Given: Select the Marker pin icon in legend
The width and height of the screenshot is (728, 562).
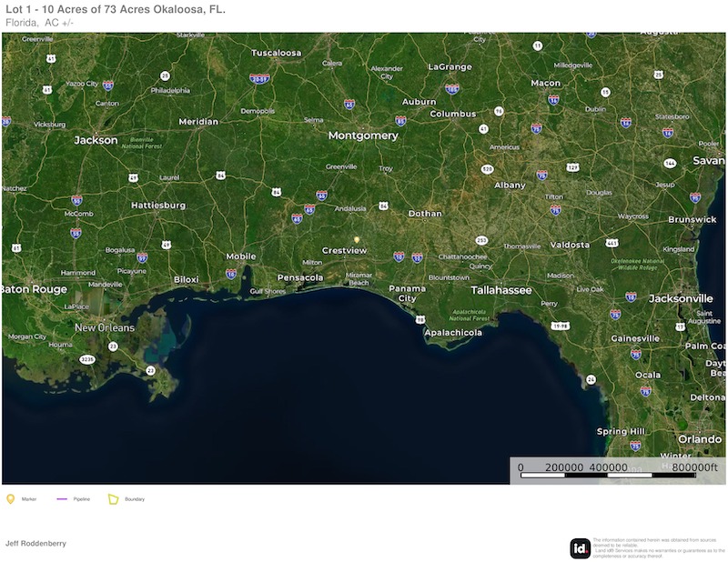Looking at the screenshot, I should tap(11, 498).
